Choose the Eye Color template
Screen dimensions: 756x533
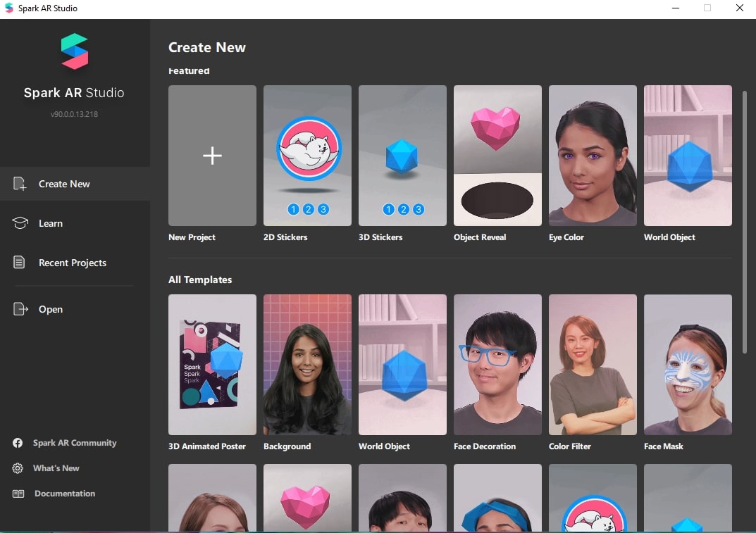(x=593, y=156)
